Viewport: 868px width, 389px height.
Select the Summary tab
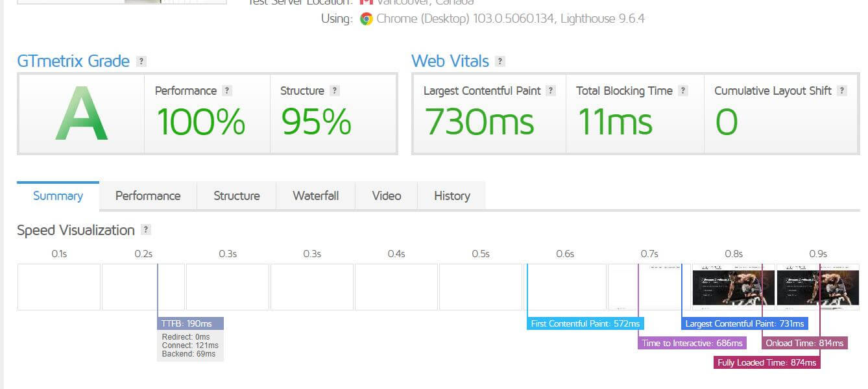click(58, 196)
